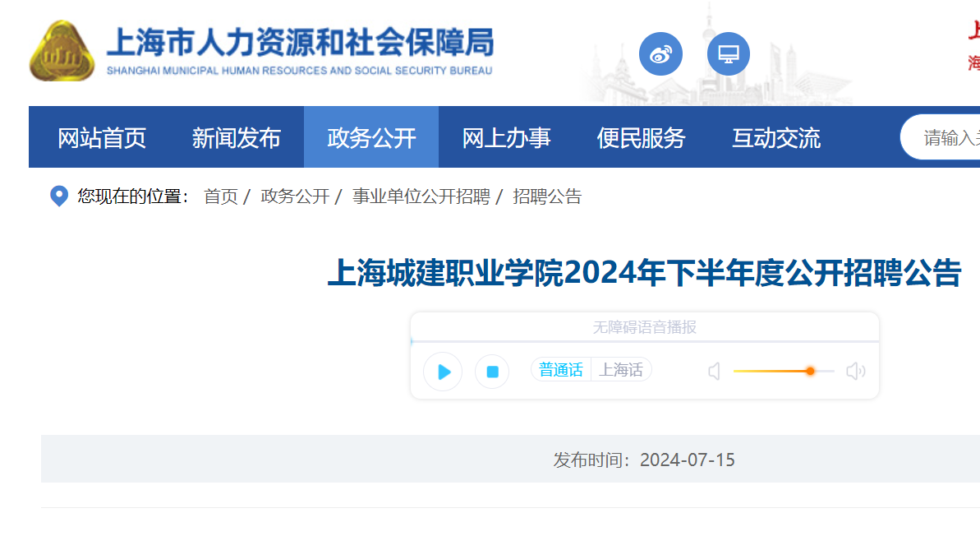
Task: Click the low-volume speaker icon
Action: [715, 372]
